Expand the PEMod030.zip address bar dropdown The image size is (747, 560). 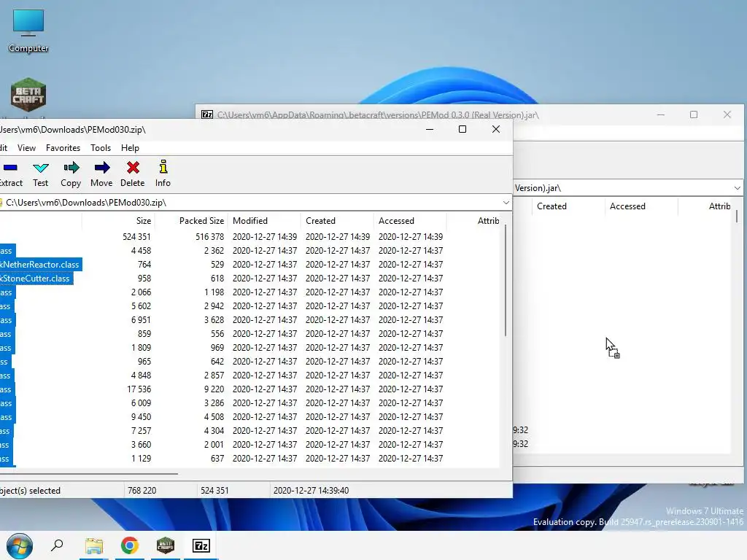506,203
